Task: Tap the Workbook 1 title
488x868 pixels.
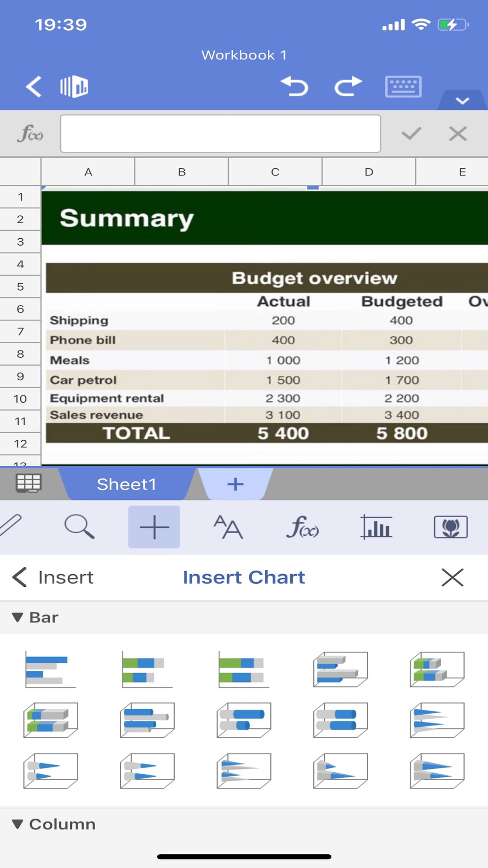Action: tap(244, 55)
